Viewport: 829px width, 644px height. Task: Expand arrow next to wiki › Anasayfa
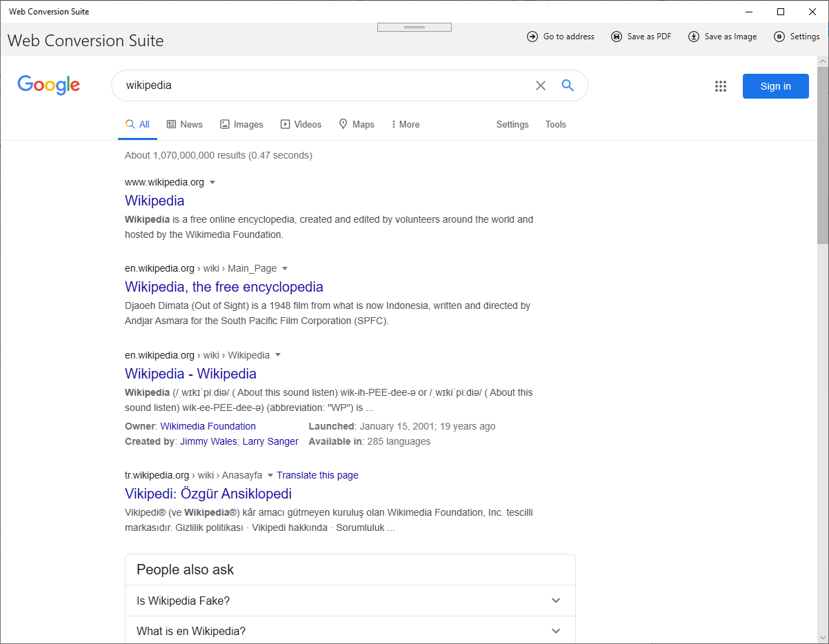270,476
